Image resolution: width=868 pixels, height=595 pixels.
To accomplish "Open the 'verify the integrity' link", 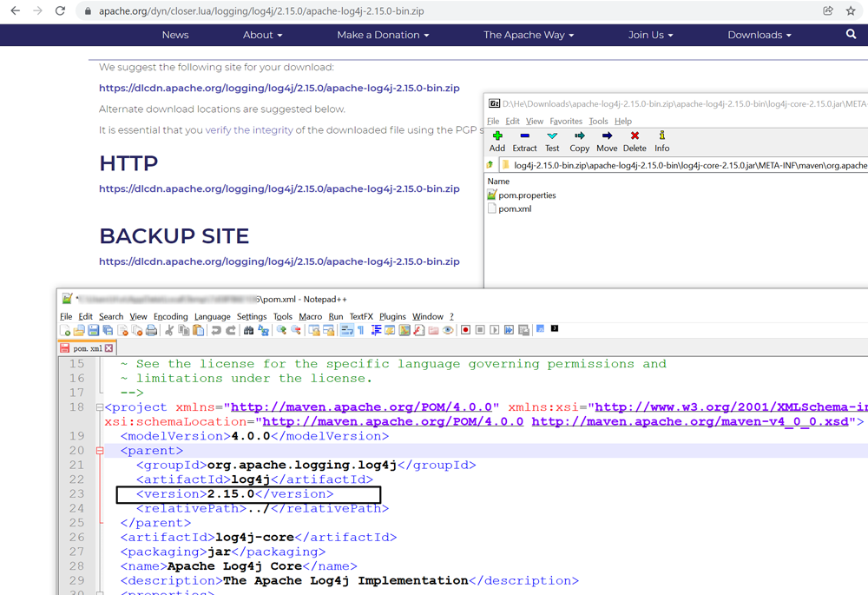I will click(249, 130).
